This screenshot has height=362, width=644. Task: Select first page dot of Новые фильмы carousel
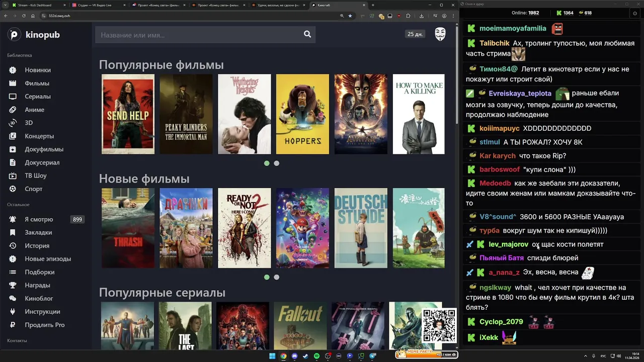pyautogui.click(x=267, y=277)
